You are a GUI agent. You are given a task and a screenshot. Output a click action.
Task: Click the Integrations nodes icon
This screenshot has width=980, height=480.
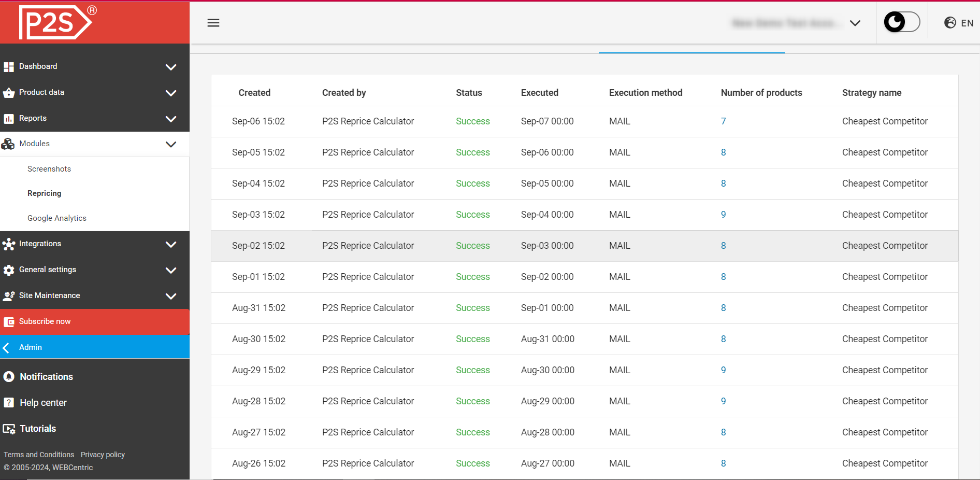coord(9,244)
